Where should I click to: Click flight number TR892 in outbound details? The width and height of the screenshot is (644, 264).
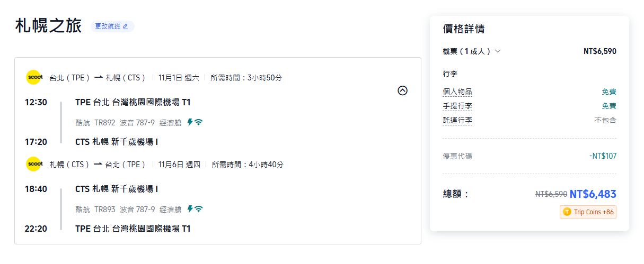coord(104,122)
